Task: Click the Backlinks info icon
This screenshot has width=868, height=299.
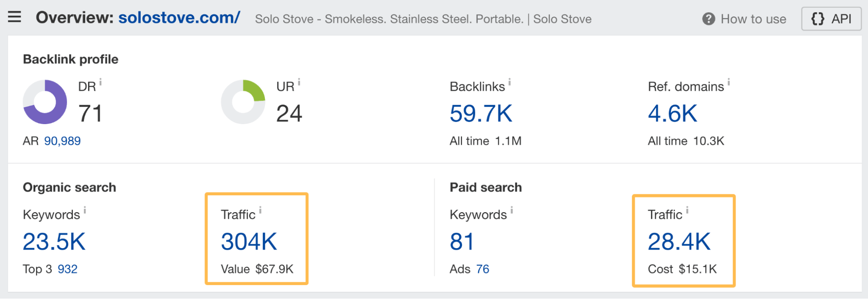Action: (509, 82)
